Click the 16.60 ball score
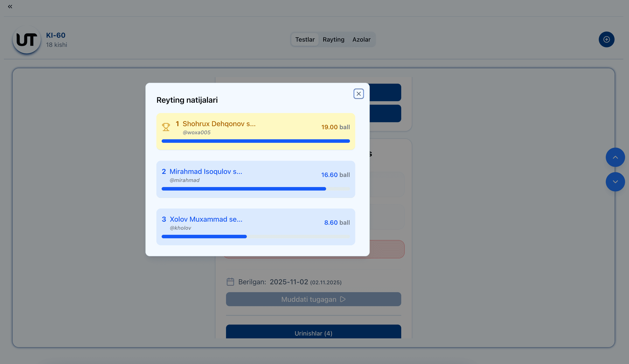This screenshot has width=629, height=364. click(x=335, y=175)
